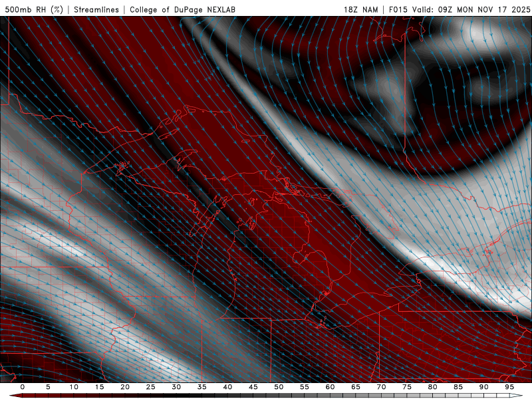Click the colorbar label "40"
The height and width of the screenshot is (399, 532).
click(227, 387)
